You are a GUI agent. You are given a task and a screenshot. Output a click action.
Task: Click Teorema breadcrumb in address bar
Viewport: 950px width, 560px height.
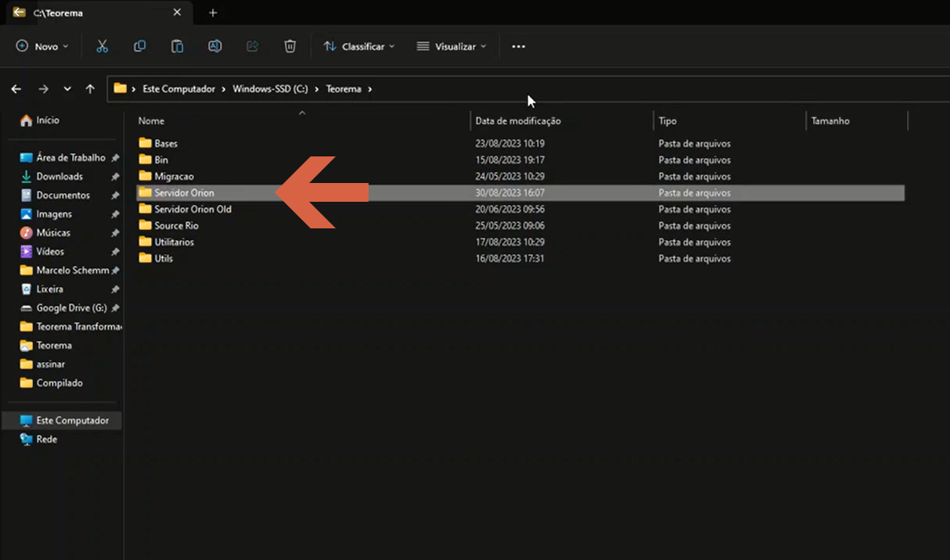[x=344, y=89]
